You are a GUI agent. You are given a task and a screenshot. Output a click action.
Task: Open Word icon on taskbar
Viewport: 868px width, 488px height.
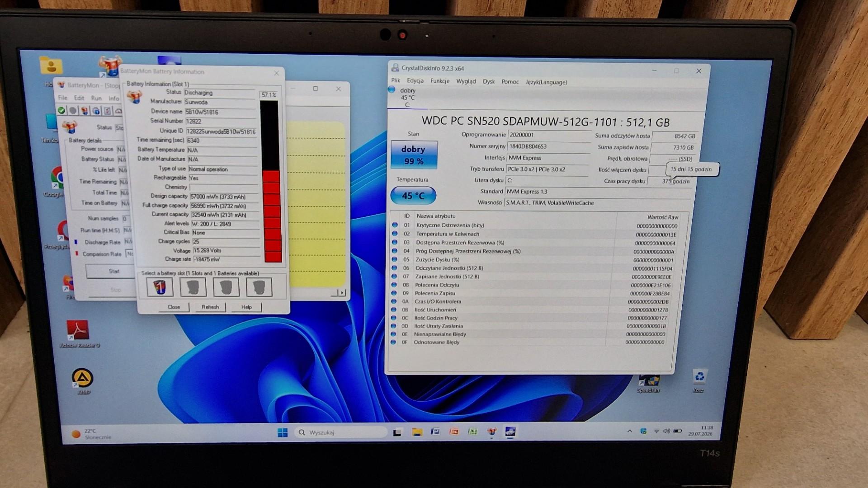pyautogui.click(x=435, y=432)
